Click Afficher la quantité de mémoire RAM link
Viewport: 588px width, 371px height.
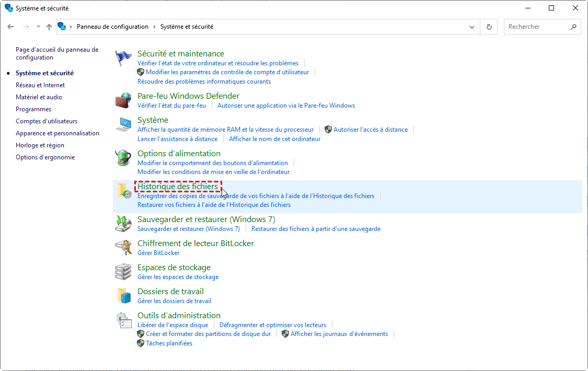[225, 129]
